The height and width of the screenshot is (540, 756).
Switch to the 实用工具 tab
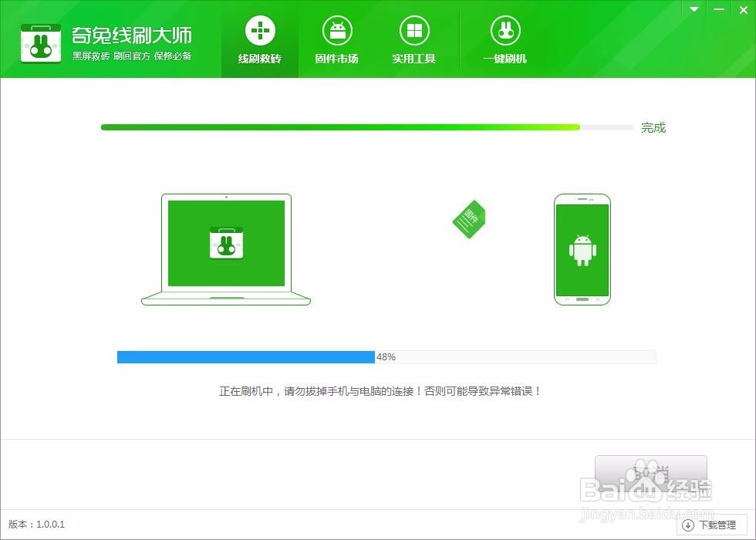tap(413, 39)
